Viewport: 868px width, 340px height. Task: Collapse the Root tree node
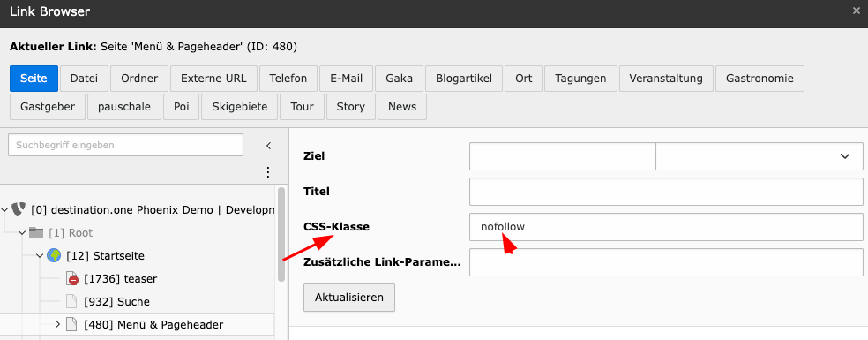[x=22, y=233]
